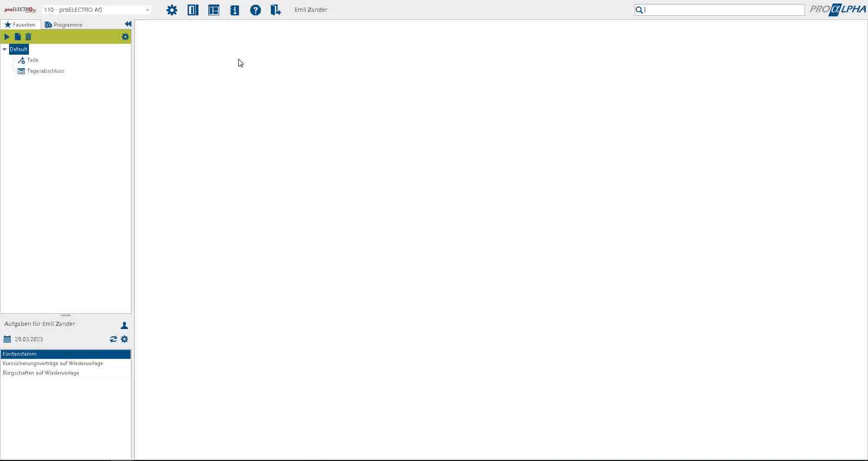Collapse the Default tree node
Viewport: 868px width, 461px height.
5,49
